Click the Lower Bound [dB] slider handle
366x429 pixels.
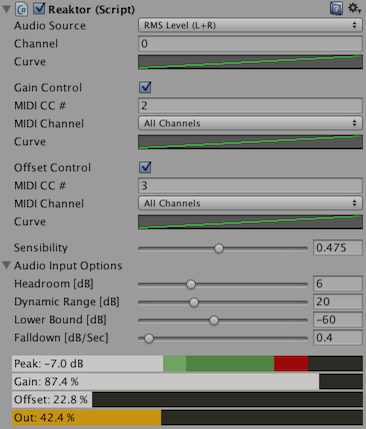coord(214,320)
